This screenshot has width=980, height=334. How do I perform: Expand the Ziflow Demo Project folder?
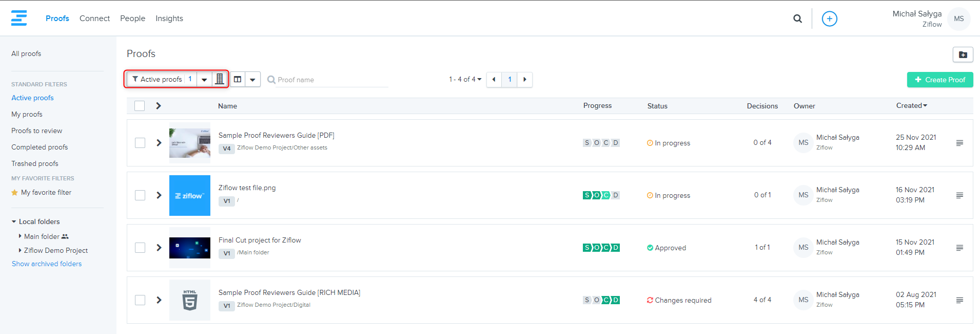tap(20, 250)
